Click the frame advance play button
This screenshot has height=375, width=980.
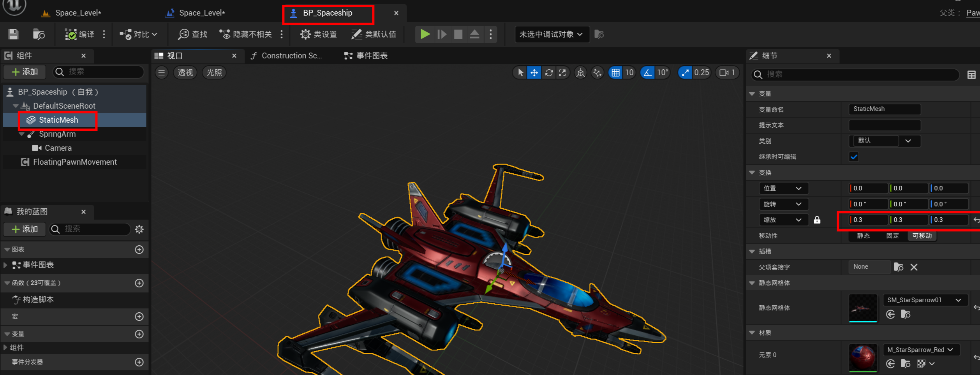[x=442, y=34]
